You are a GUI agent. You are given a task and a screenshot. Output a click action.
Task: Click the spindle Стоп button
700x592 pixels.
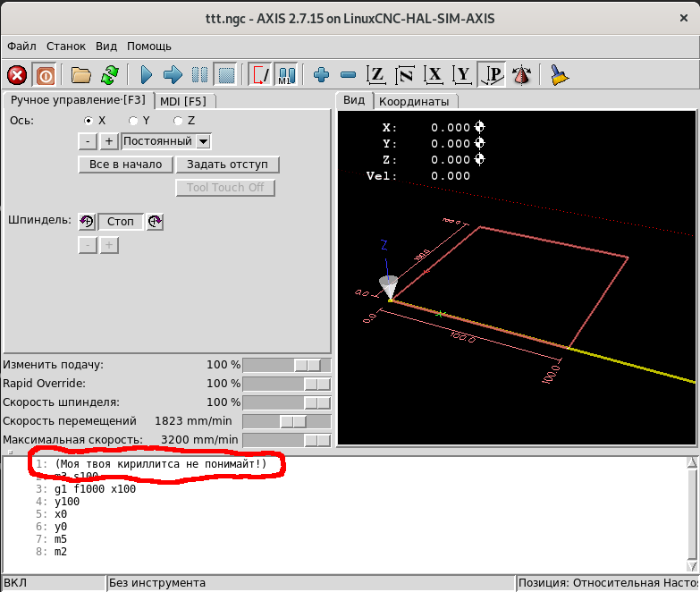point(121,222)
